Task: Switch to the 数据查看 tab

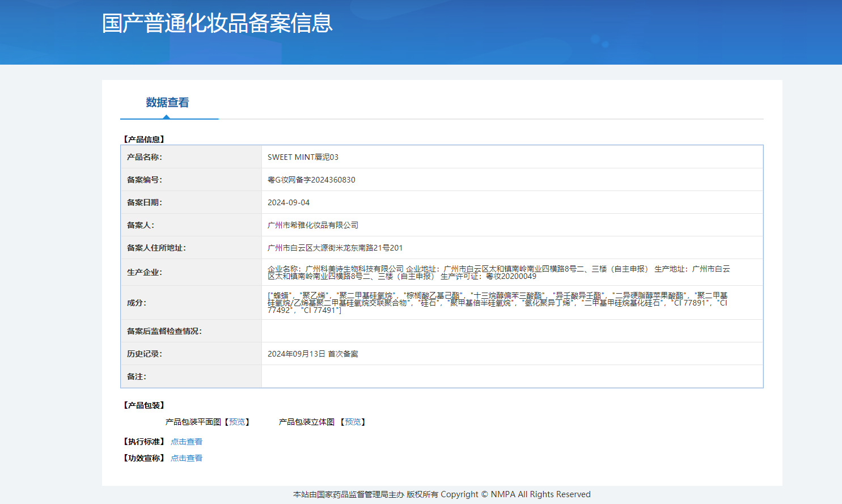Action: [x=167, y=103]
